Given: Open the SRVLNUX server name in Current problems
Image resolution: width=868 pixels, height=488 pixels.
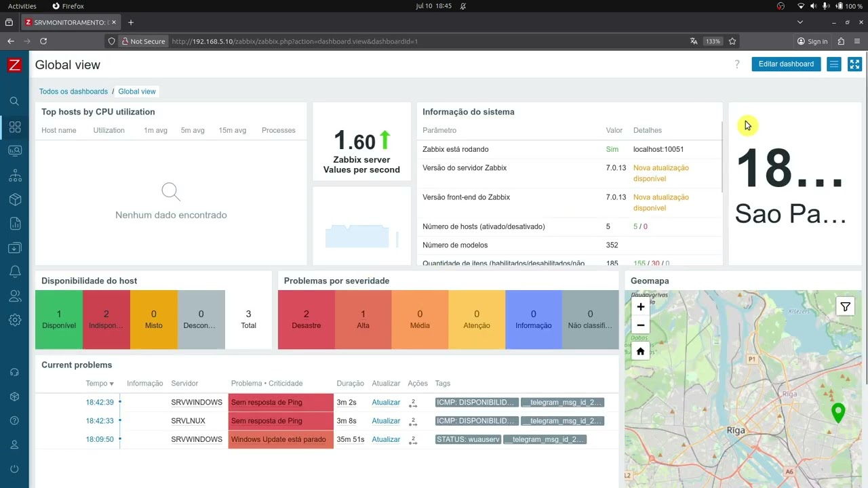Looking at the screenshot, I should [x=188, y=421].
